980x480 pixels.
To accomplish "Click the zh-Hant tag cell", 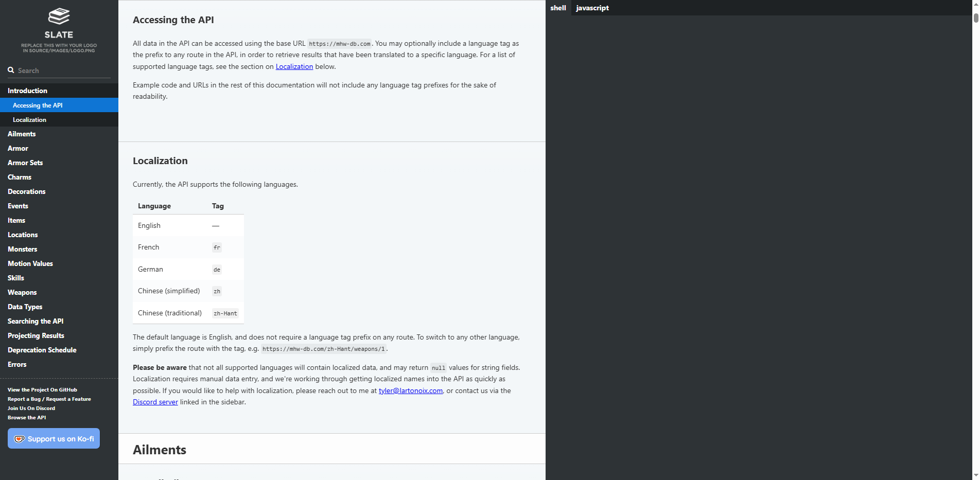I will point(225,313).
